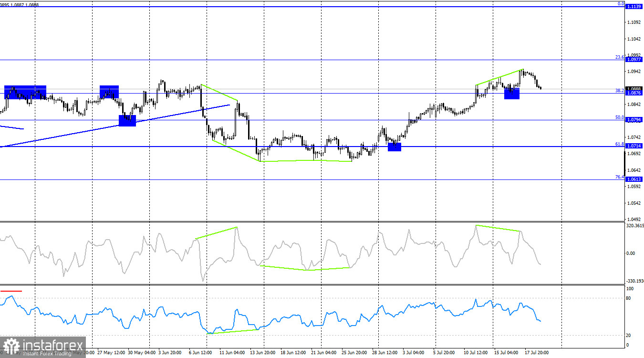This screenshot has height=358, width=644.
Task: Select the blue rectangle touching the long blue trendline
Action: (127, 120)
